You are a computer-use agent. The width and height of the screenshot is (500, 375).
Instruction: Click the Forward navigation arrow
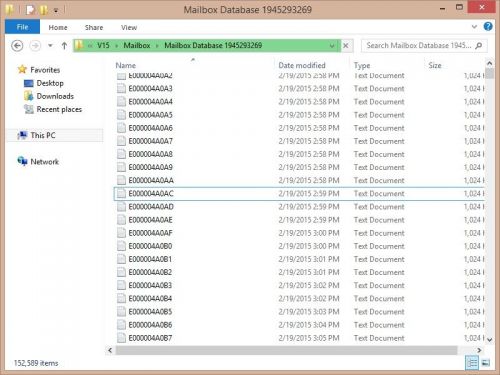pyautogui.click(x=35, y=46)
